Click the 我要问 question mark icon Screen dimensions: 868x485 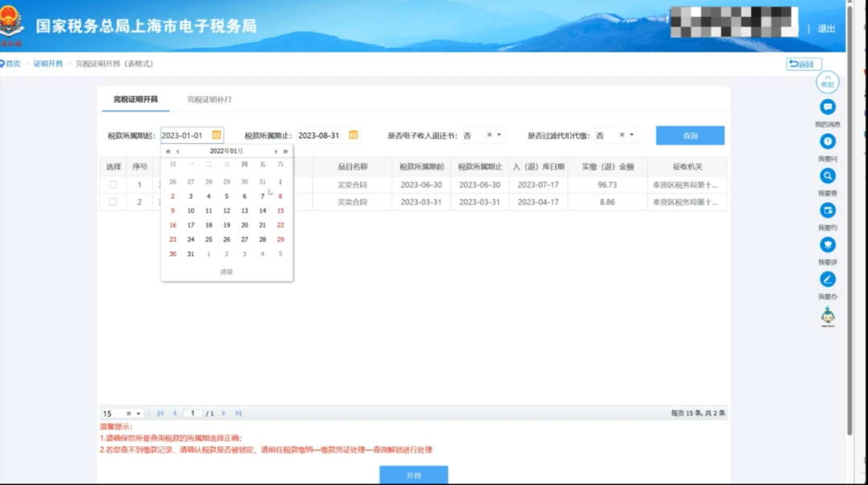827,142
